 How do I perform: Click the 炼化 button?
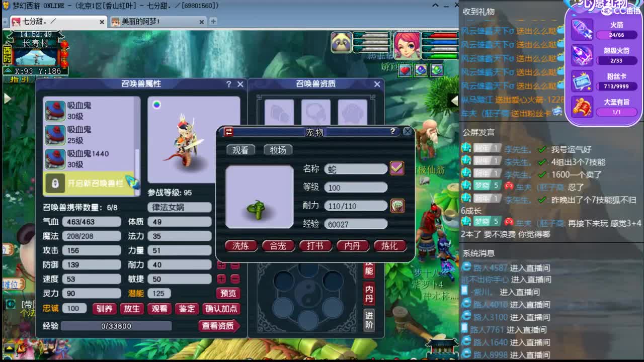(x=389, y=246)
